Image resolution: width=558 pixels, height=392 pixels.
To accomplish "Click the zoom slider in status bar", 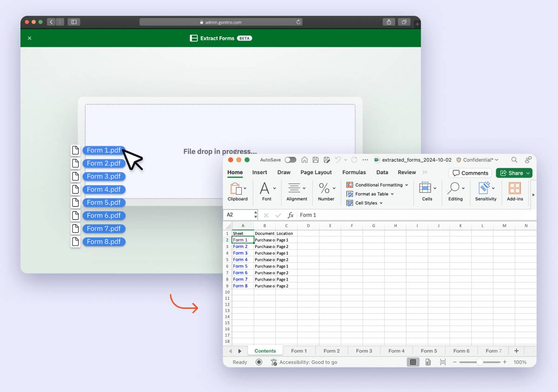I will (479, 362).
